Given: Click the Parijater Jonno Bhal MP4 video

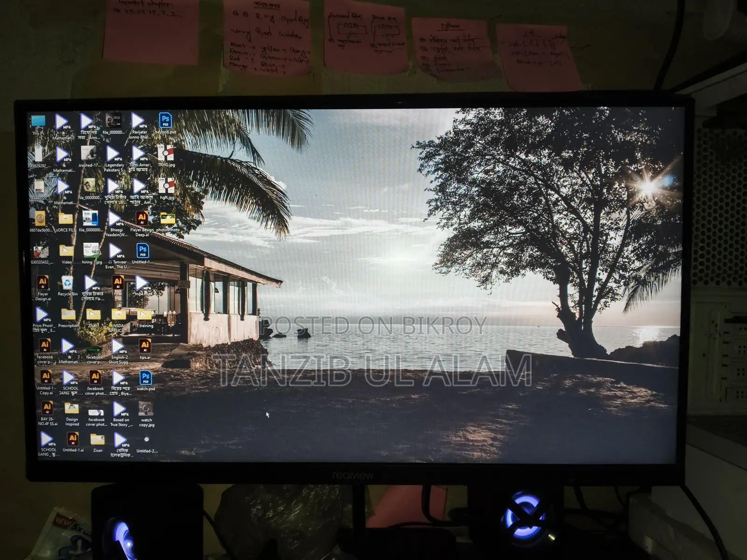Looking at the screenshot, I should click(139, 126).
